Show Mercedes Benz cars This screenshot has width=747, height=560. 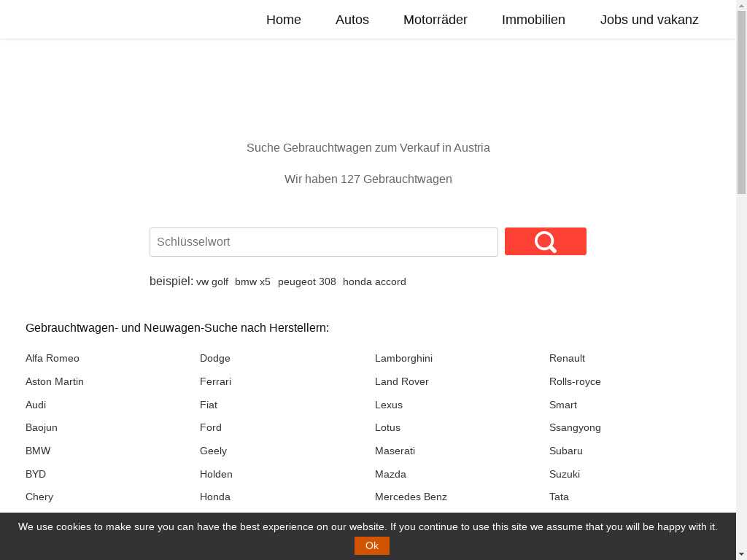pos(411,497)
